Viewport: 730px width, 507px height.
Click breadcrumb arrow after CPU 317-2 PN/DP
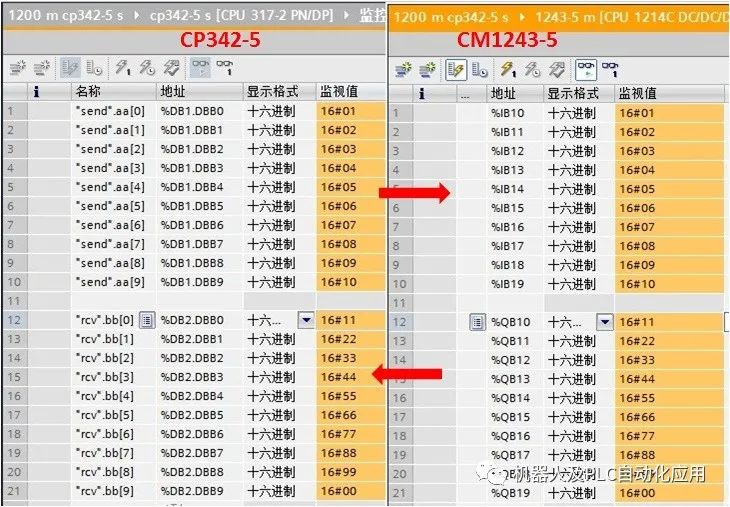tap(346, 15)
